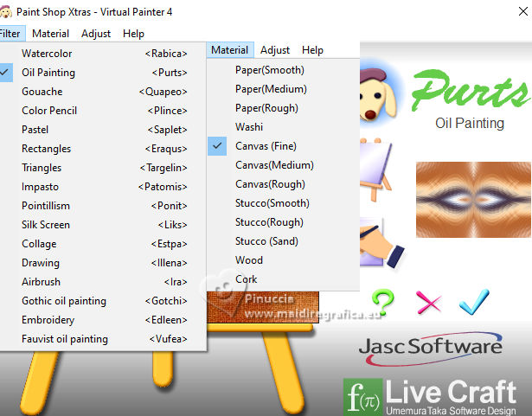Choose Cork material
This screenshot has width=532, height=416.
[x=284, y=279]
